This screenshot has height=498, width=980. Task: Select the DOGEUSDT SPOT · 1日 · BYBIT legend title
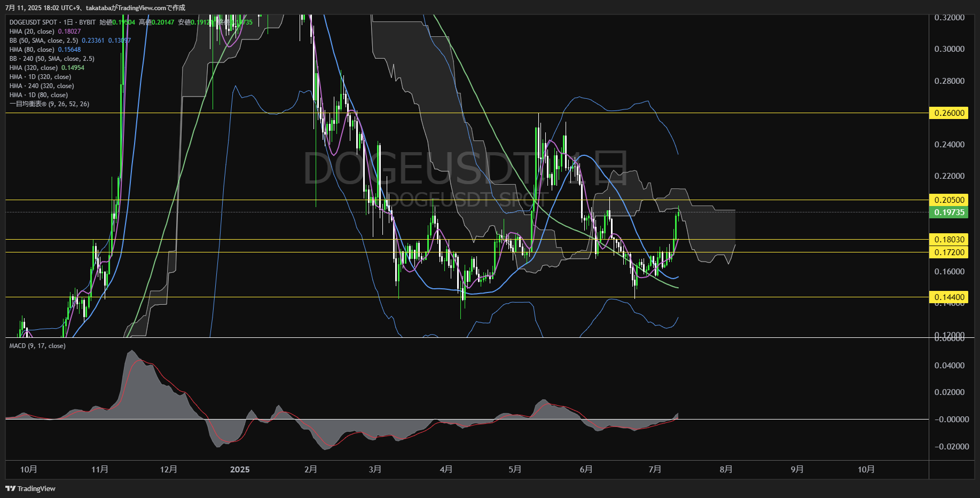coord(52,22)
